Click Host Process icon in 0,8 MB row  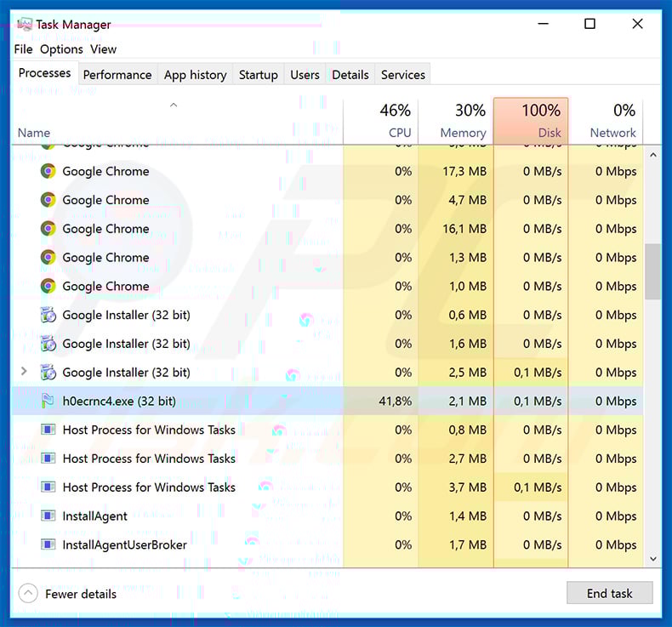pyautogui.click(x=48, y=430)
